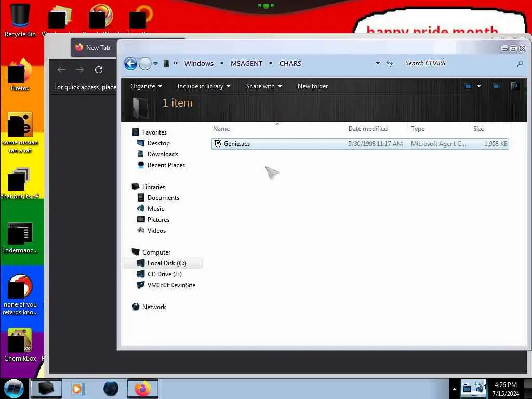Navigate to Windows in address breadcrumb
The image size is (532, 399).
pyautogui.click(x=199, y=63)
